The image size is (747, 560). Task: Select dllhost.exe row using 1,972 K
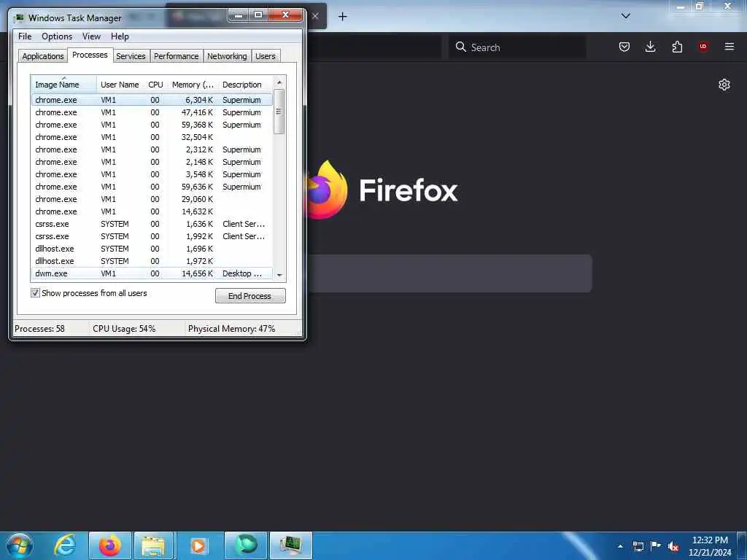coord(152,261)
